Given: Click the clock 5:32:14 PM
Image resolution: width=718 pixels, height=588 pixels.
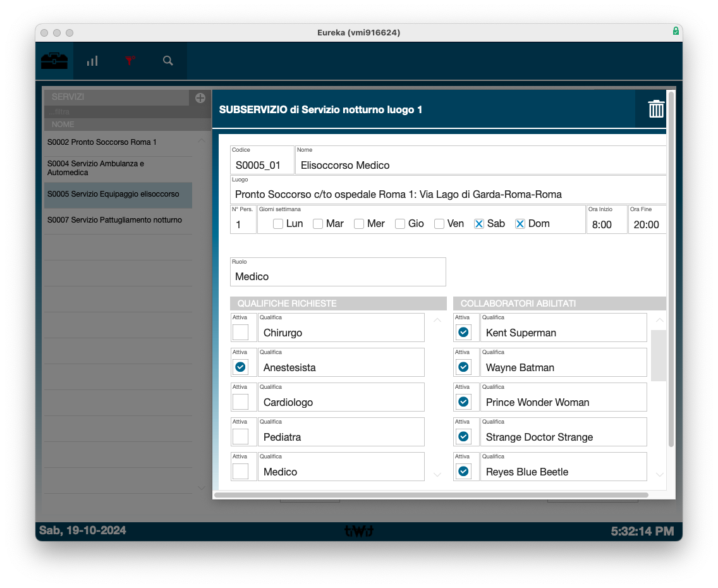Looking at the screenshot, I should point(642,531).
